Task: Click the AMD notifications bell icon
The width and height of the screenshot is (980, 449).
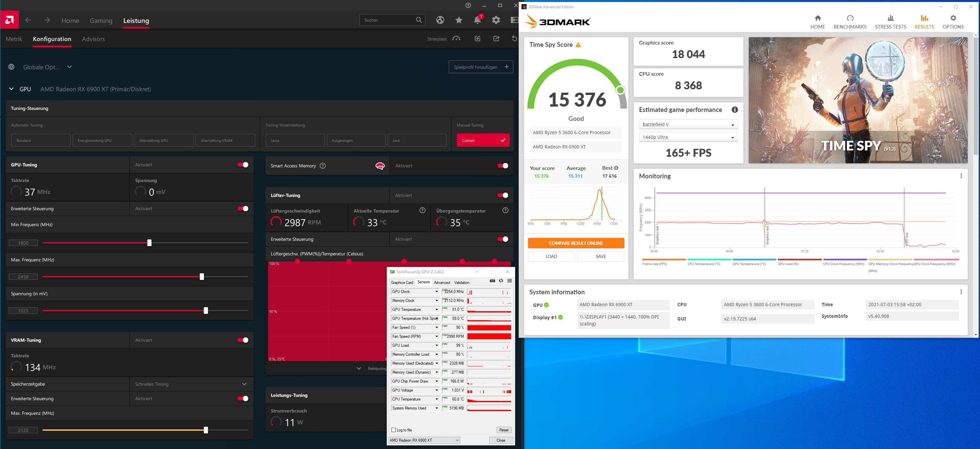Action: [477, 20]
